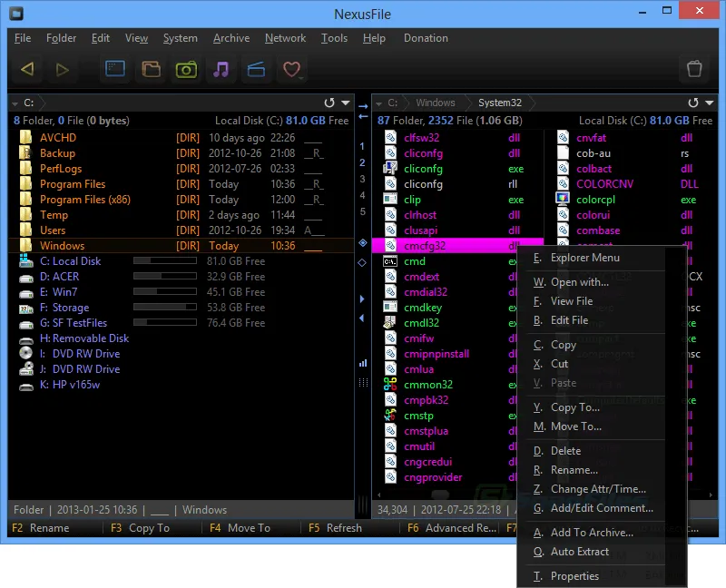This screenshot has height=588, width=726.
Task: Click the F: Storage usage bar
Action: [165, 307]
